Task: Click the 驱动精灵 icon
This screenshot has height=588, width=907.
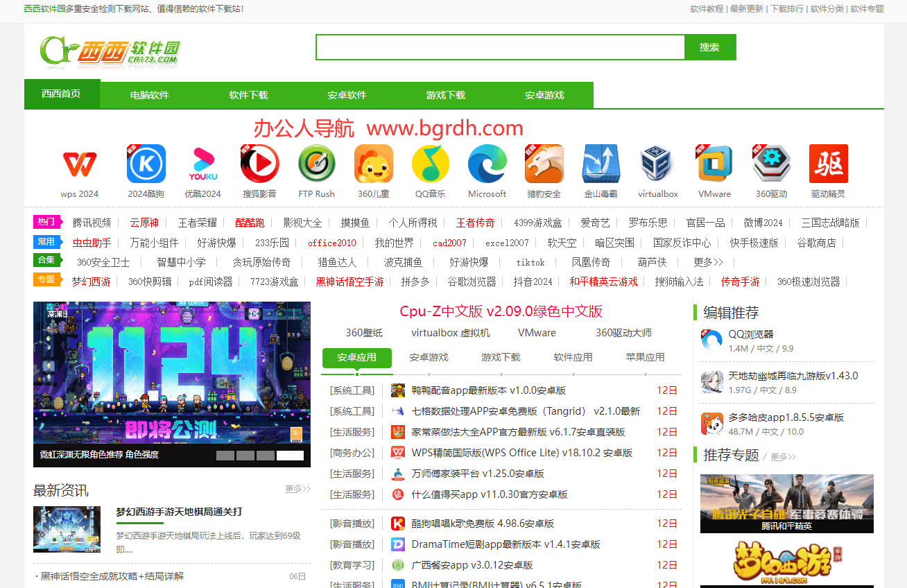Action: [828, 164]
